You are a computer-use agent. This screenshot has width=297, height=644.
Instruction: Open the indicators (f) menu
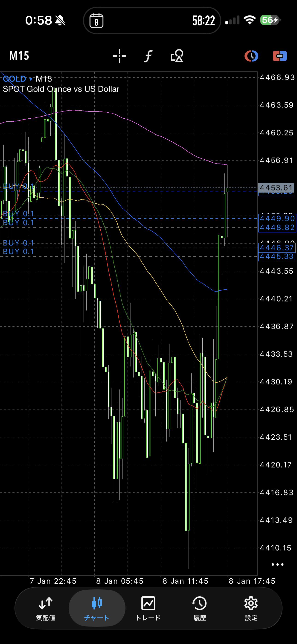(x=148, y=56)
